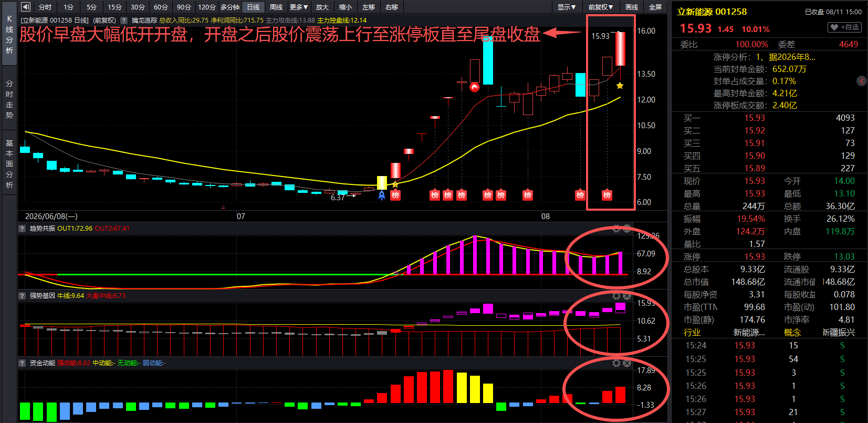This screenshot has width=868, height=423.
Task: Click the rightmost 榜 marker under latest candle
Action: point(607,195)
